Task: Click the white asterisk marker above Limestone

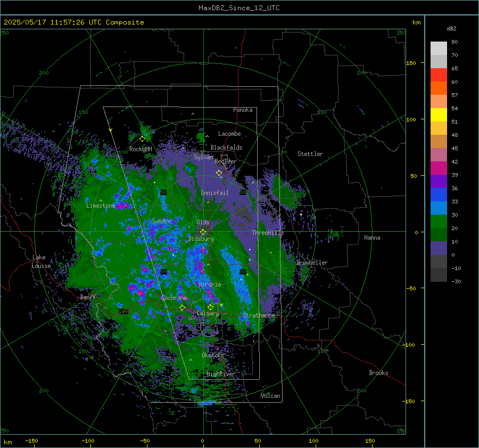Action: tap(101, 201)
